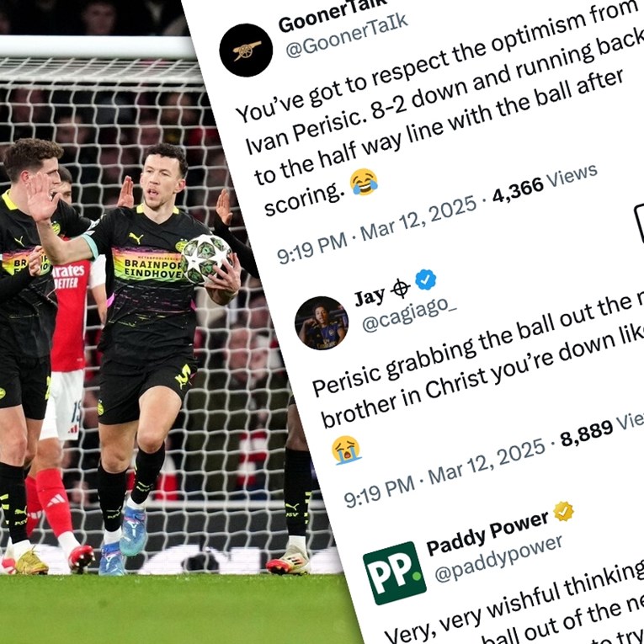Click the 4,366 Views count
The width and height of the screenshot is (644, 644).
[545, 184]
